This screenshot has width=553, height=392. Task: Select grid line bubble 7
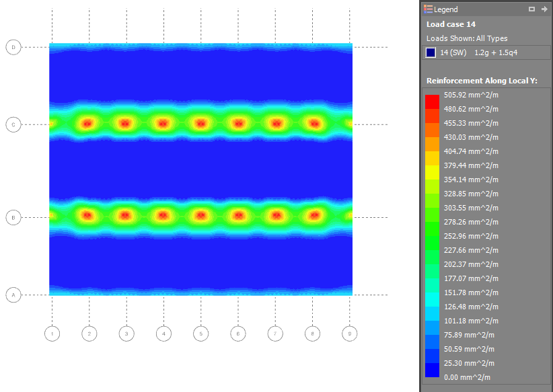[x=275, y=334]
